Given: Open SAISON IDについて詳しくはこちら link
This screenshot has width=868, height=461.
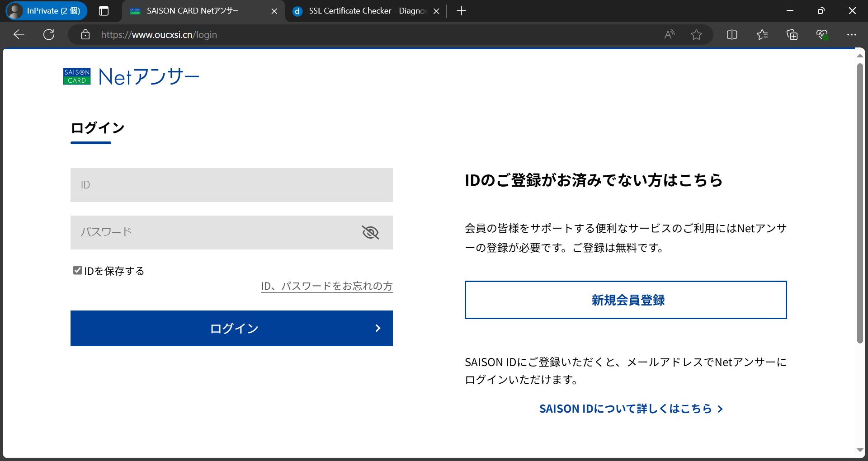Looking at the screenshot, I should pos(631,409).
